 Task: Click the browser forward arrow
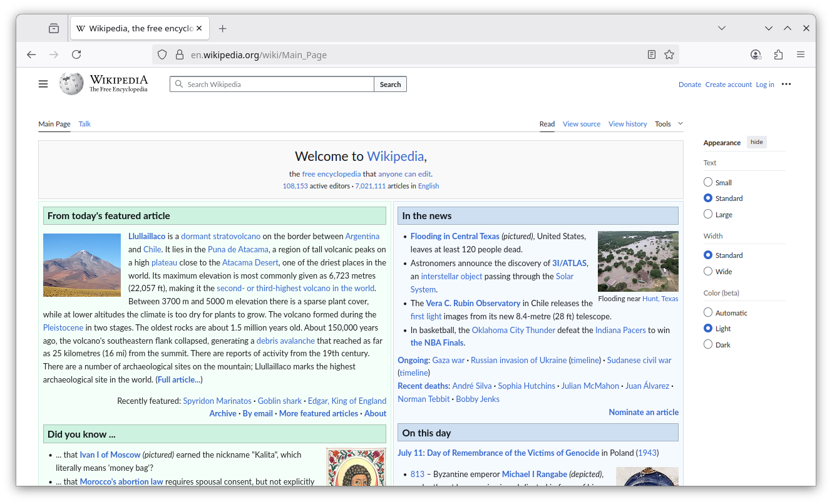[x=54, y=54]
